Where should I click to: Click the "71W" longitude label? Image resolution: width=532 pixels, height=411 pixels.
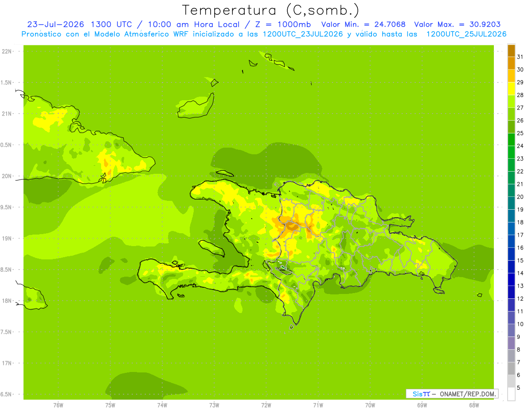(x=318, y=405)
